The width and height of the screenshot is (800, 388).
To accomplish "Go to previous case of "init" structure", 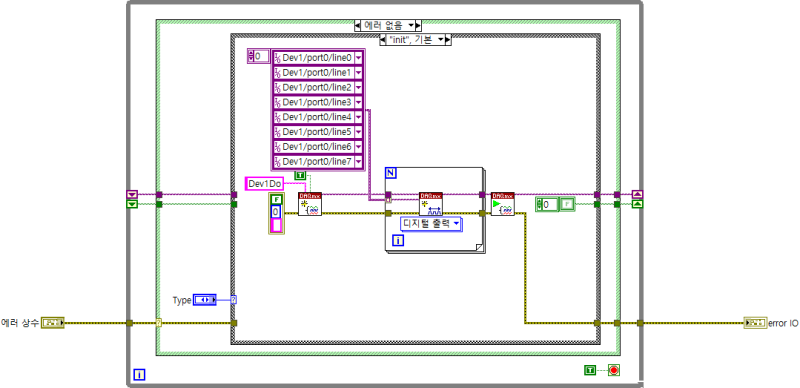I will pos(383,39).
